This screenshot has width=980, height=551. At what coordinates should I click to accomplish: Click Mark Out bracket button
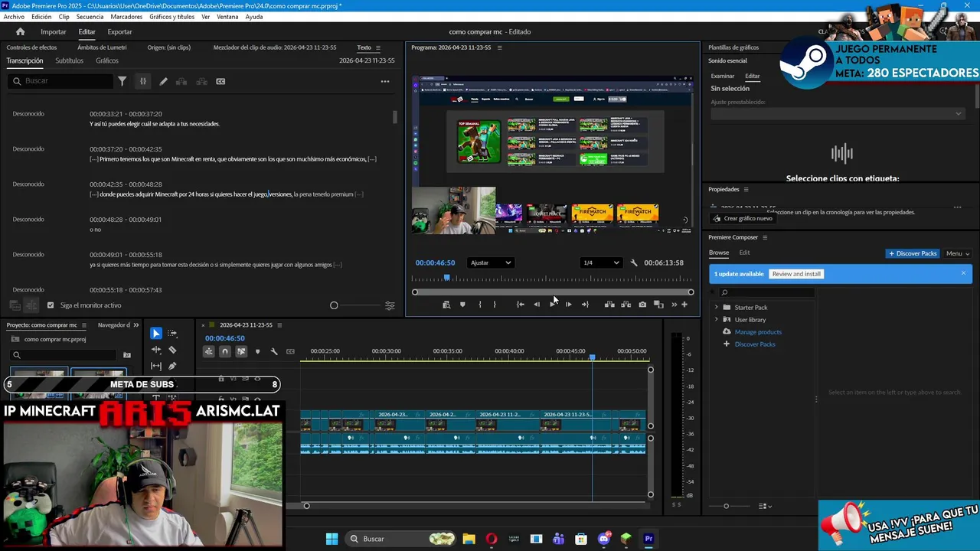(495, 305)
